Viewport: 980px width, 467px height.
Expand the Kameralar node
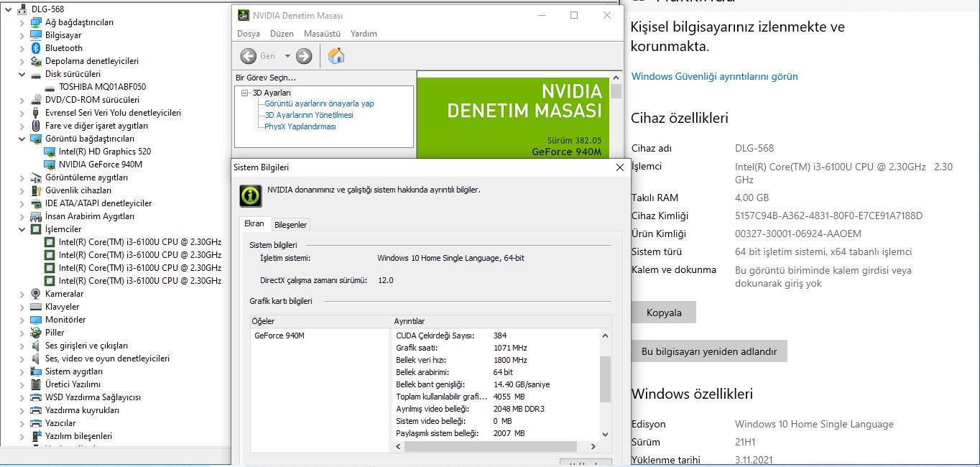(22, 294)
